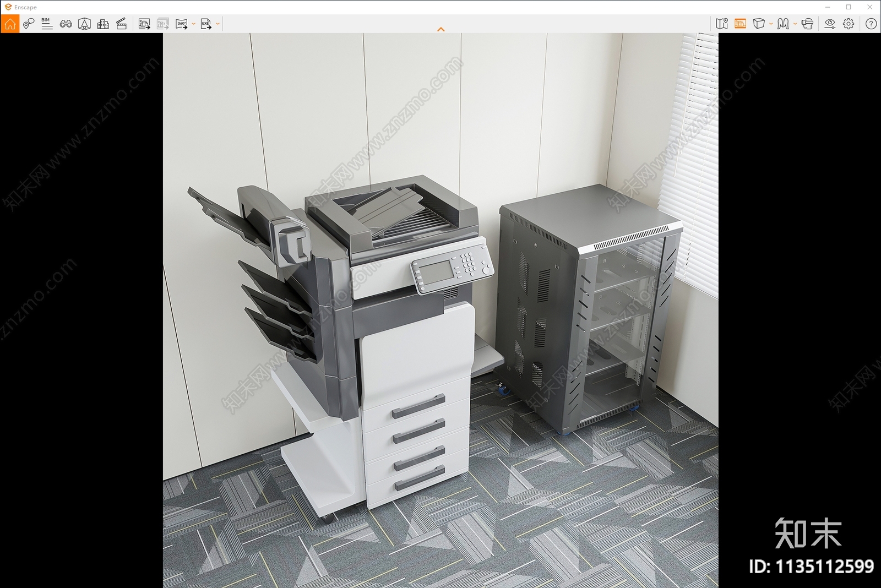The image size is (881, 588).
Task: Toggle the highlighted rendering-style panel icon
Action: (740, 24)
